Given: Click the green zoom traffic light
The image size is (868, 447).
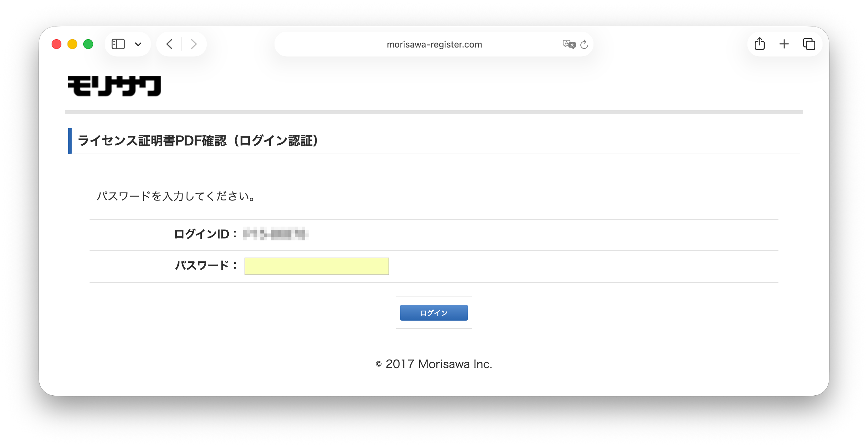Looking at the screenshot, I should [88, 44].
